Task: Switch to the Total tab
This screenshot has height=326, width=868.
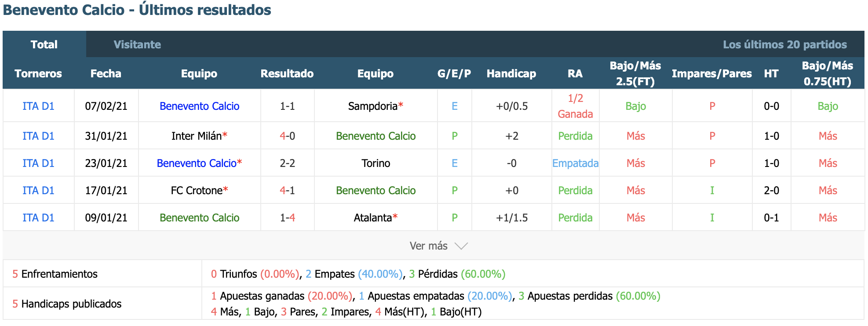Action: [44, 44]
